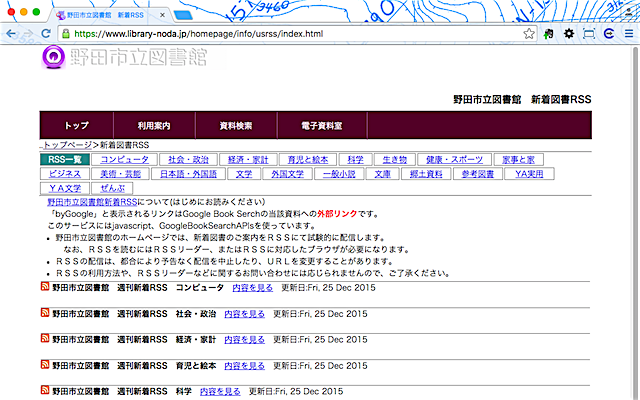Select the YA実用 category tab

(529, 174)
